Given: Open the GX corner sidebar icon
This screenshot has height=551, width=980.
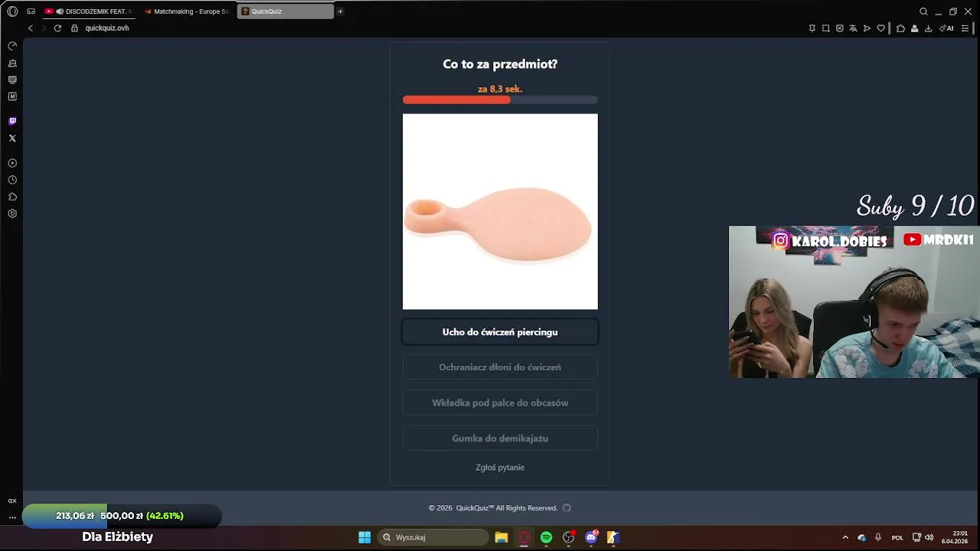Looking at the screenshot, I should pos(12,500).
